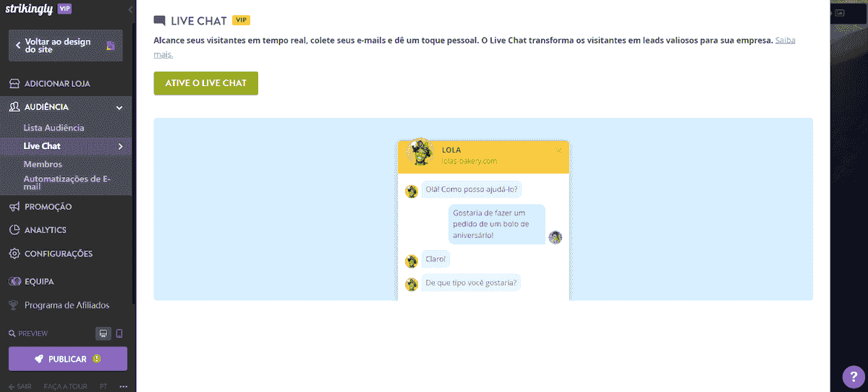Switch to desktop preview mode

click(x=104, y=333)
